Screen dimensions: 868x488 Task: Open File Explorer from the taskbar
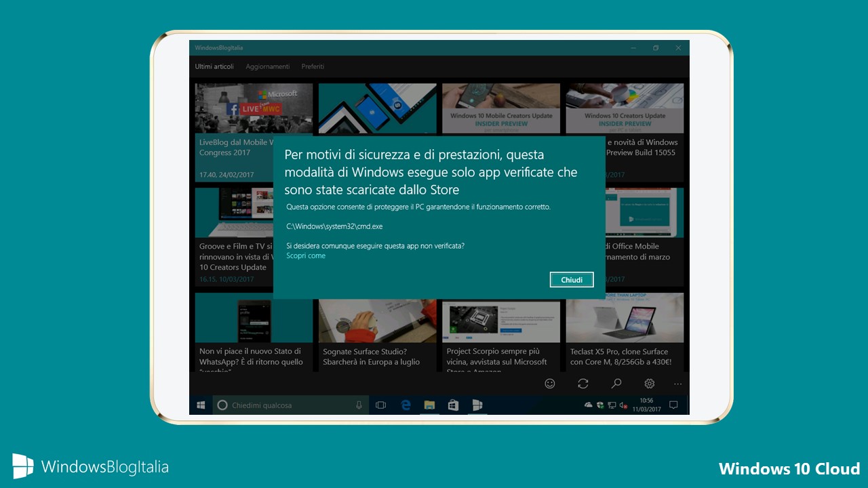point(429,405)
